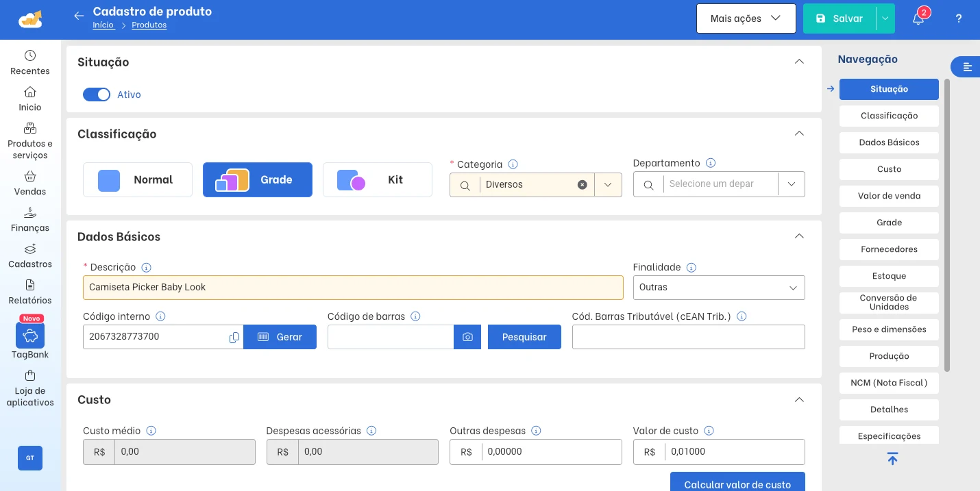980x491 pixels.
Task: Click the Descrição info icon
Action: (x=146, y=268)
